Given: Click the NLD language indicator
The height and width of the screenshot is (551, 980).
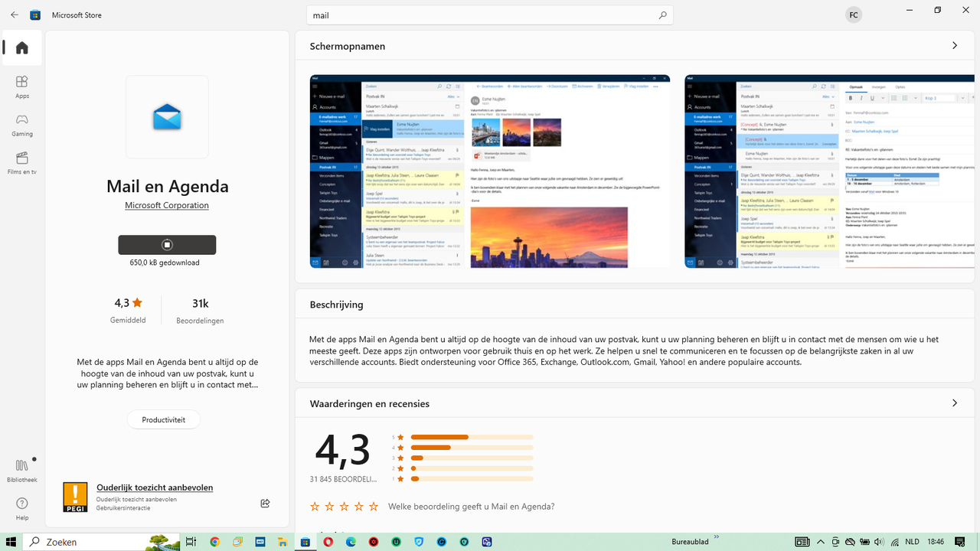Looking at the screenshot, I should pos(911,542).
